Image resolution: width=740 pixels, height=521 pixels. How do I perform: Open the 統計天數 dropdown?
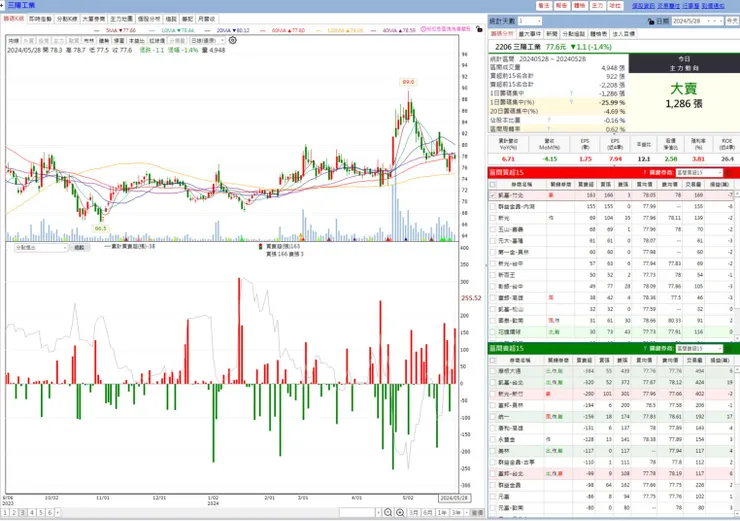(529, 21)
